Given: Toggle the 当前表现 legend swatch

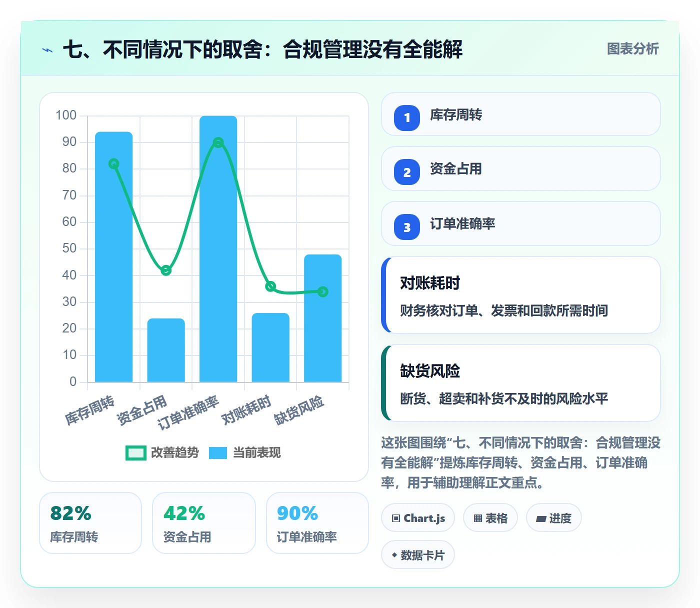Looking at the screenshot, I should click(218, 452).
